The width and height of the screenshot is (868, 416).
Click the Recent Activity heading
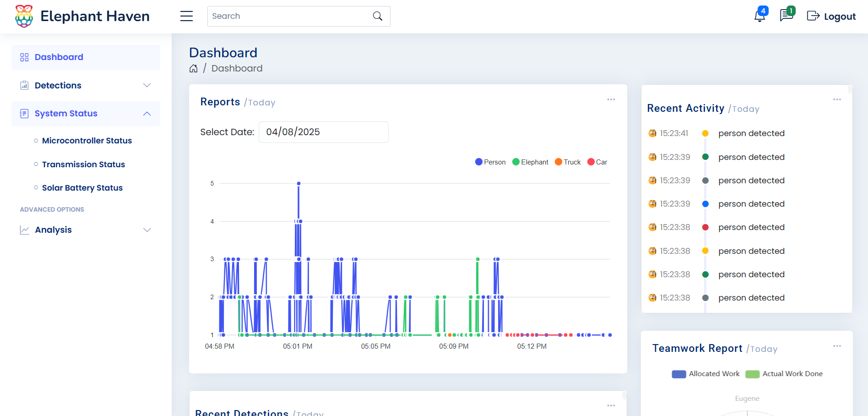click(x=685, y=109)
